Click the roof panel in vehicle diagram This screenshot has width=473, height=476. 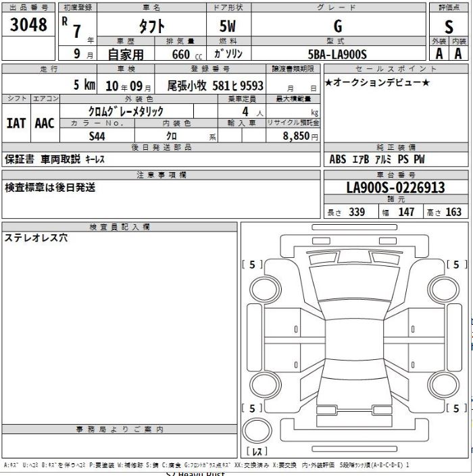355,340
